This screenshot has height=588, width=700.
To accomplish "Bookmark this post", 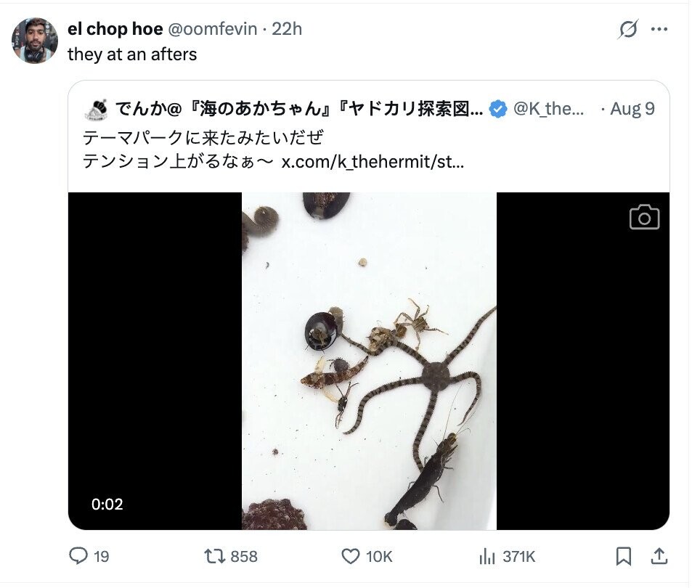I will 623,556.
